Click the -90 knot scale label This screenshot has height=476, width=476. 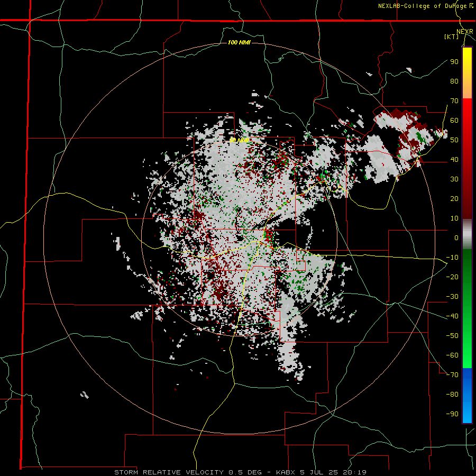pyautogui.click(x=452, y=414)
